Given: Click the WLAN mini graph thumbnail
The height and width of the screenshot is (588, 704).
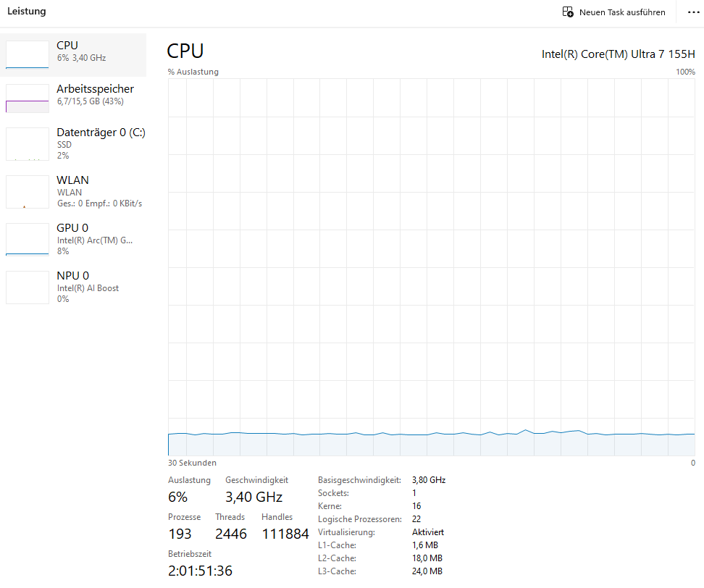Looking at the screenshot, I should [28, 192].
